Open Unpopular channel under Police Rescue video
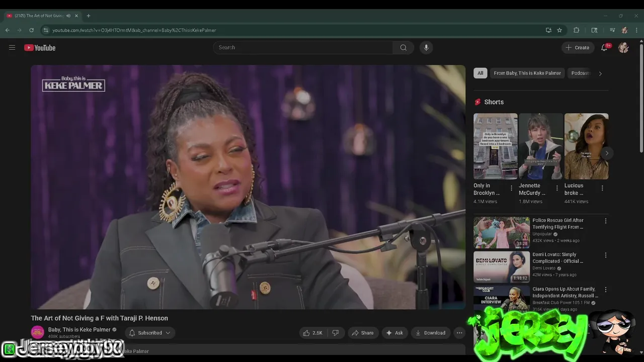 [x=542, y=234]
